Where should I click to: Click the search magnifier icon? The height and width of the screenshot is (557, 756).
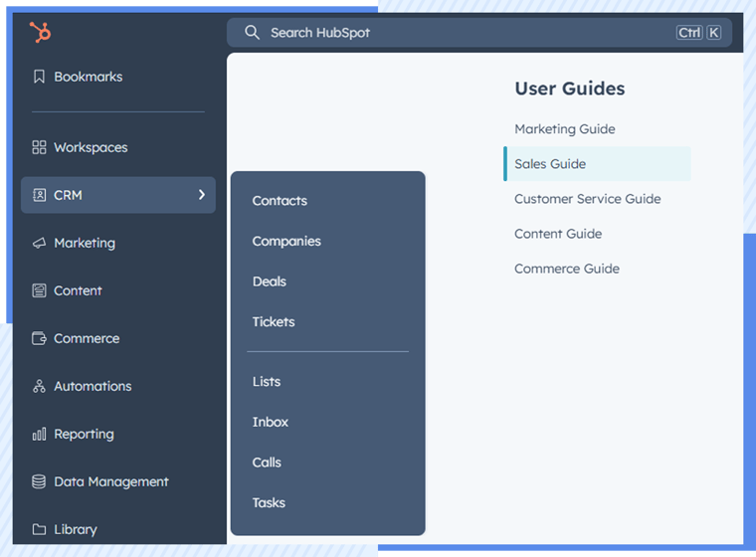tap(252, 32)
